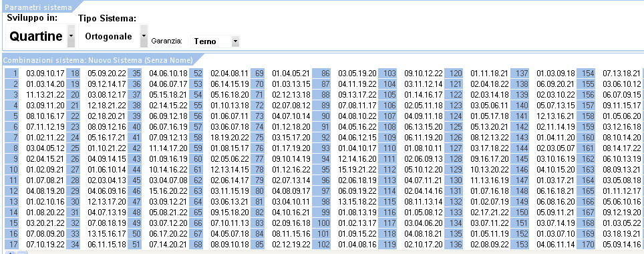
Task: Select combination 02.08.09.22
Action: click(x=490, y=245)
